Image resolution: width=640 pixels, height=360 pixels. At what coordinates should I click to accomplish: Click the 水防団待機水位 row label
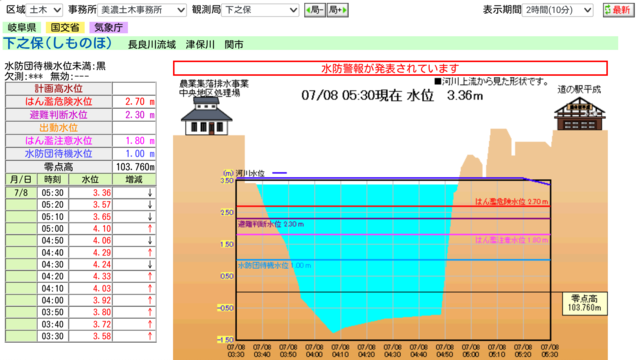(x=59, y=154)
